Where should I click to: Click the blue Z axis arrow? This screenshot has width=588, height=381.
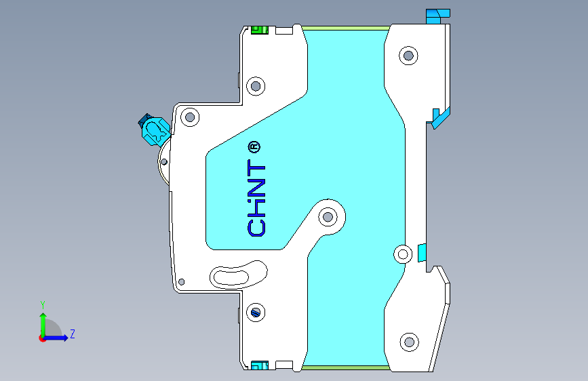pos(56,338)
